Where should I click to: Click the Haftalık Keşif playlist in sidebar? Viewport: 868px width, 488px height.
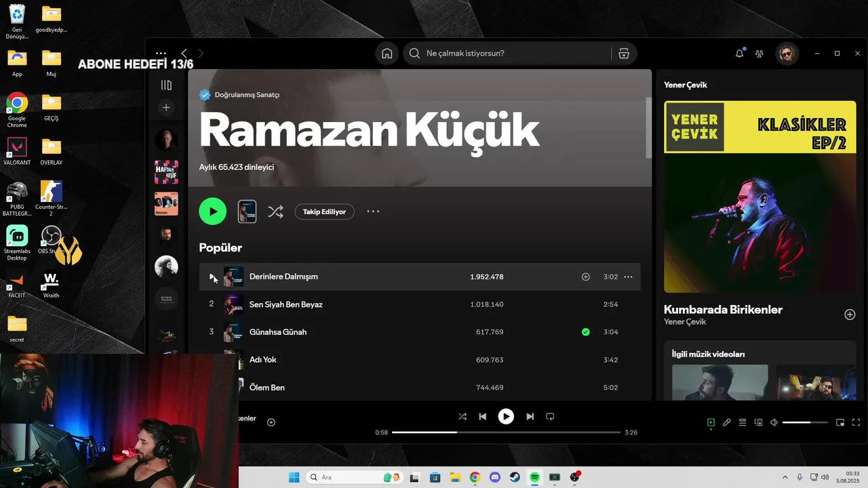coord(166,172)
